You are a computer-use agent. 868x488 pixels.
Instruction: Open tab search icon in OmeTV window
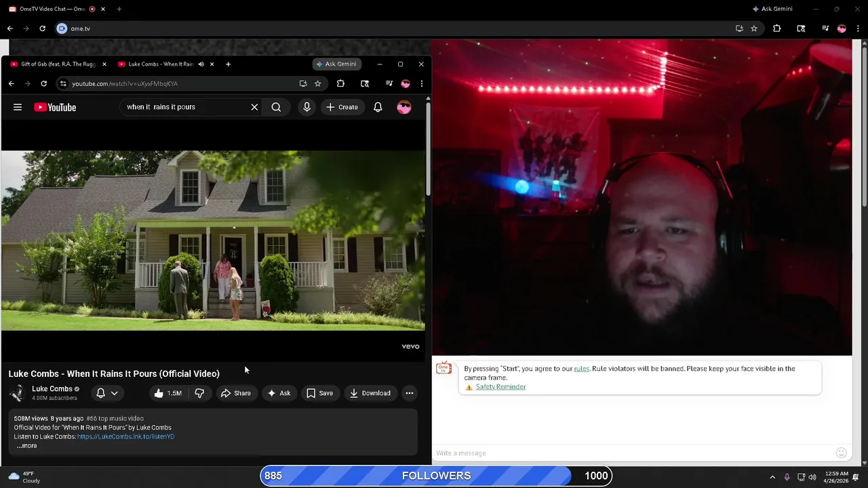click(801, 28)
